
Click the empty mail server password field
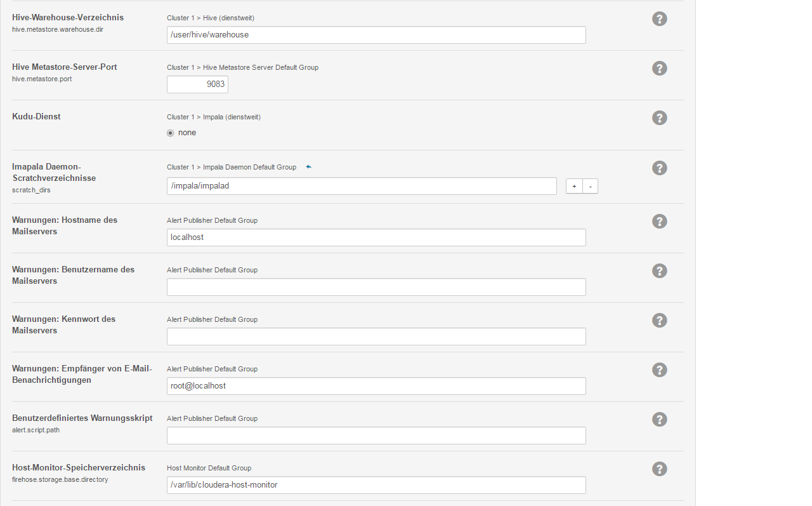point(376,336)
